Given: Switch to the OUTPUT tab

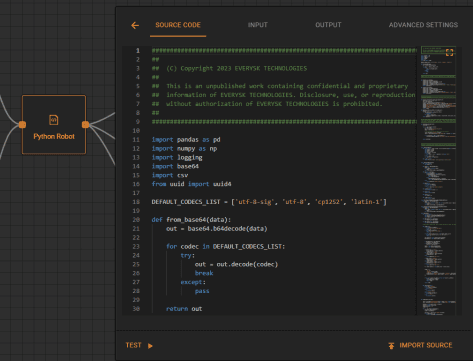Looking at the screenshot, I should pyautogui.click(x=328, y=25).
